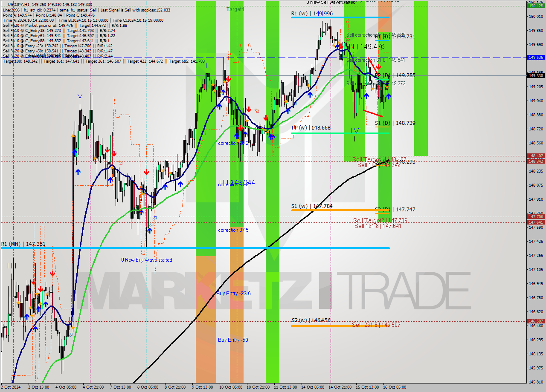Click the R1 (w) | 149.996 pivot label
Image resolution: width=546 pixels, height=392 pixels.
[312, 14]
